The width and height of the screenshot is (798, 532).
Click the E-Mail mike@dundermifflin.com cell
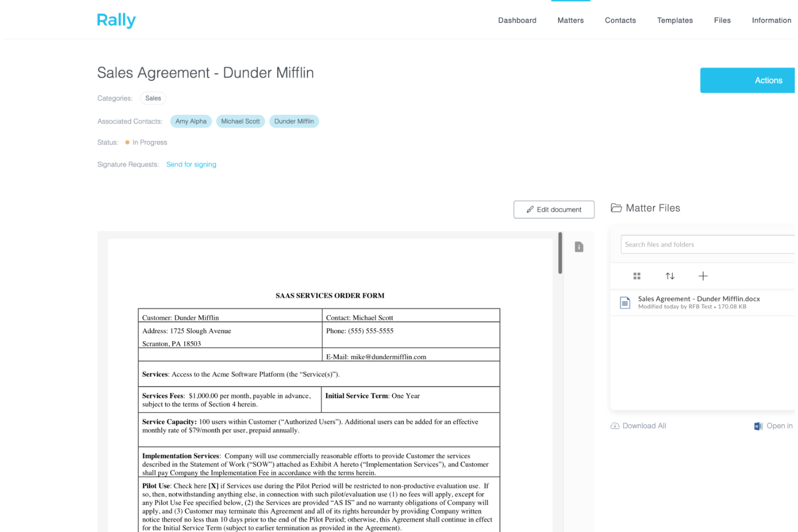[411, 355]
